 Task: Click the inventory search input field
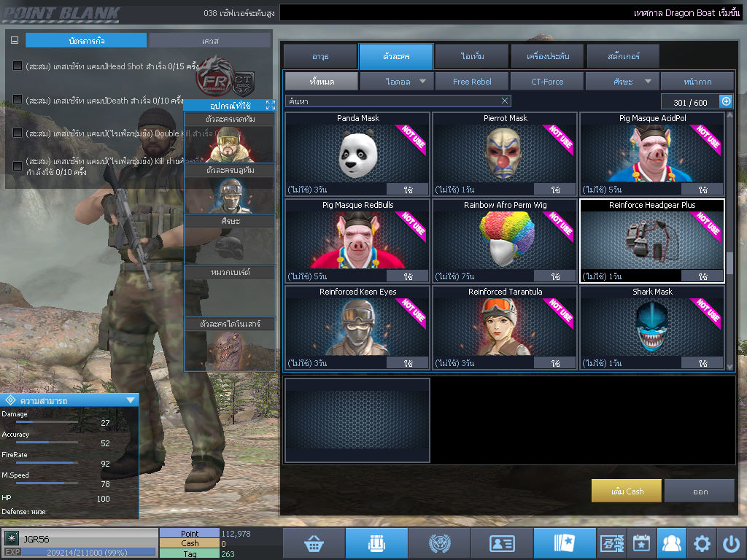[398, 101]
